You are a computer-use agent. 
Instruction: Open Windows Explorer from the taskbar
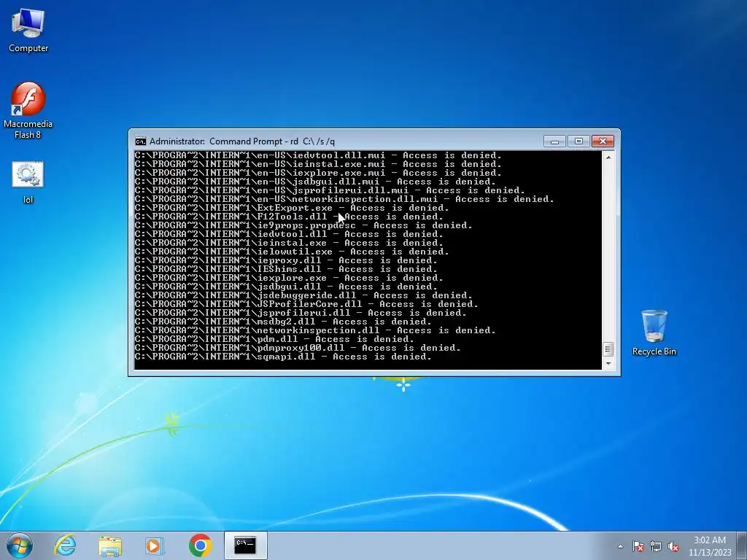110,545
